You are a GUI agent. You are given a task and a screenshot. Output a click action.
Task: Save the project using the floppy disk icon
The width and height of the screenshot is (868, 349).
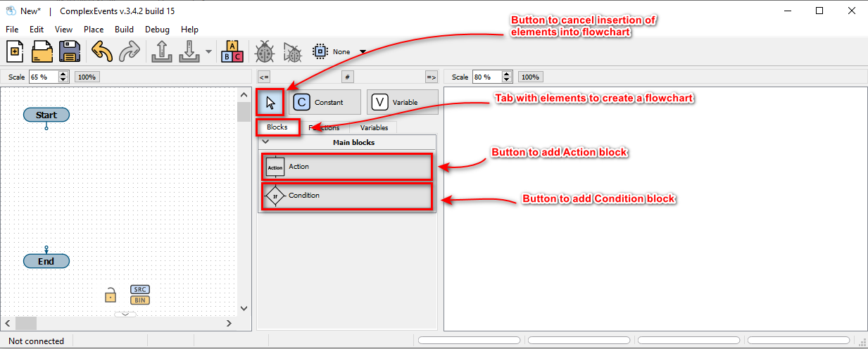click(69, 52)
